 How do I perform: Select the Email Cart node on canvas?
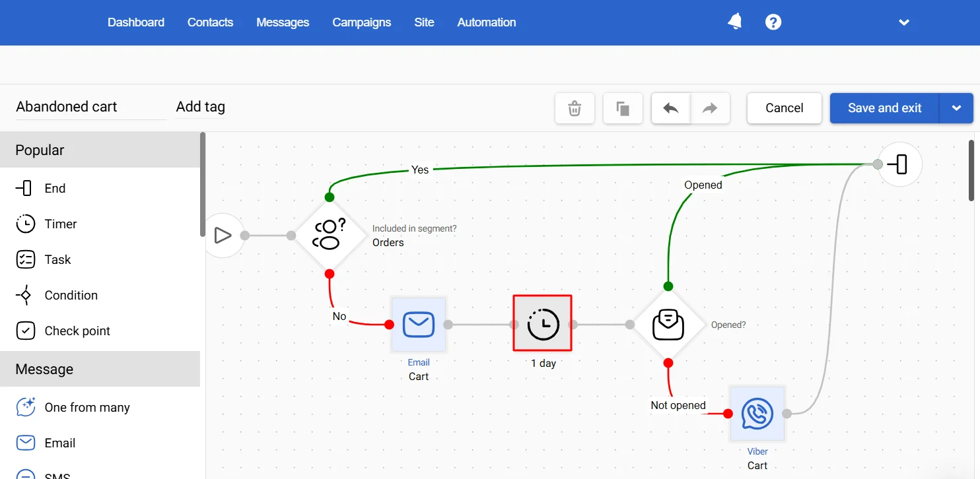[x=419, y=325]
